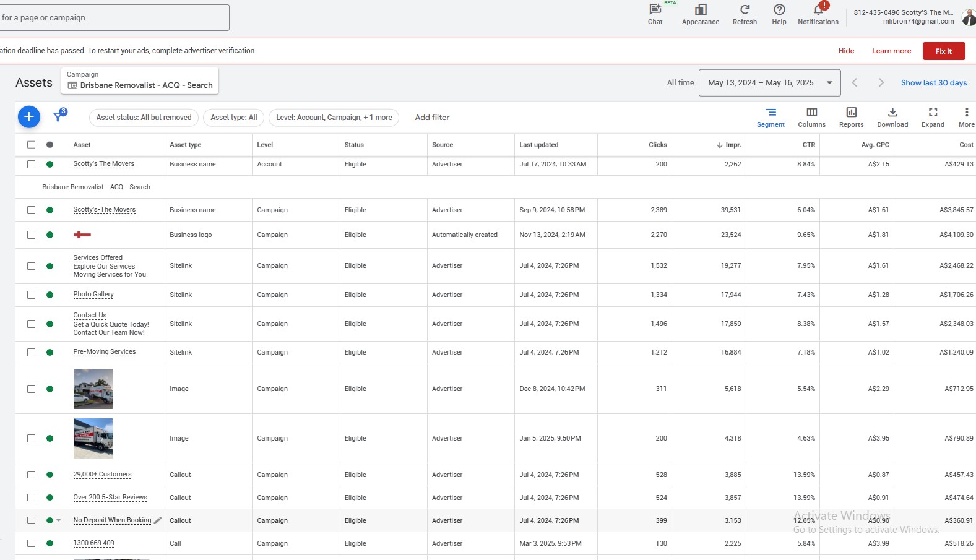Screen dimensions: 976x560
Task: Click the search for a page or campaign field
Action: pos(114,18)
